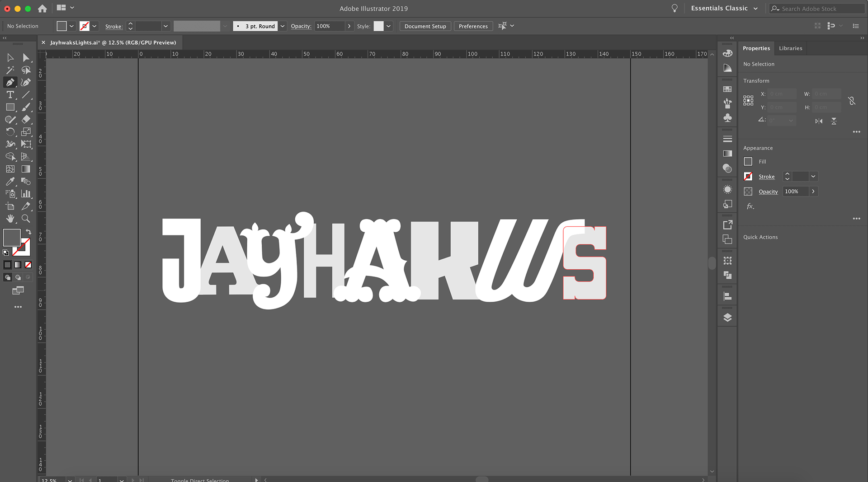Open the Layers panel icon
868x482 pixels.
point(727,318)
